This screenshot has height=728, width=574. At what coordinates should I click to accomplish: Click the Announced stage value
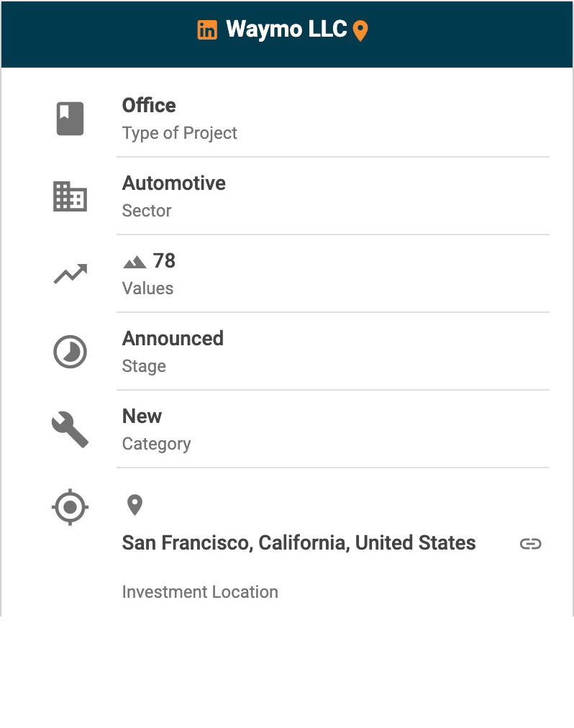click(x=173, y=339)
